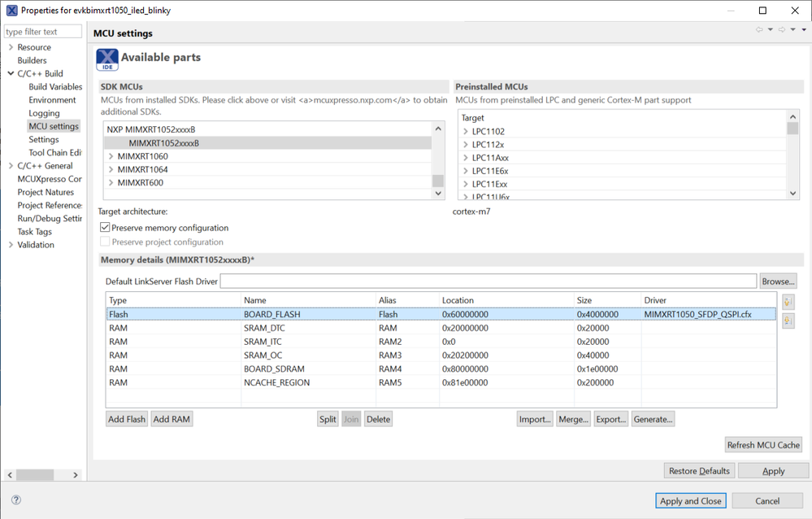Expand the LPC112x preinstalled target
Image resolution: width=812 pixels, height=519 pixels.
466,145
